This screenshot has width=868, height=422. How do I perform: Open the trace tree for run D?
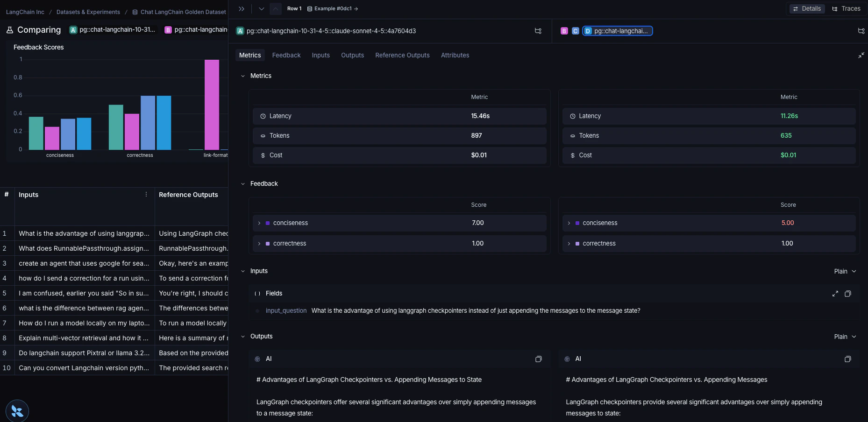click(861, 31)
